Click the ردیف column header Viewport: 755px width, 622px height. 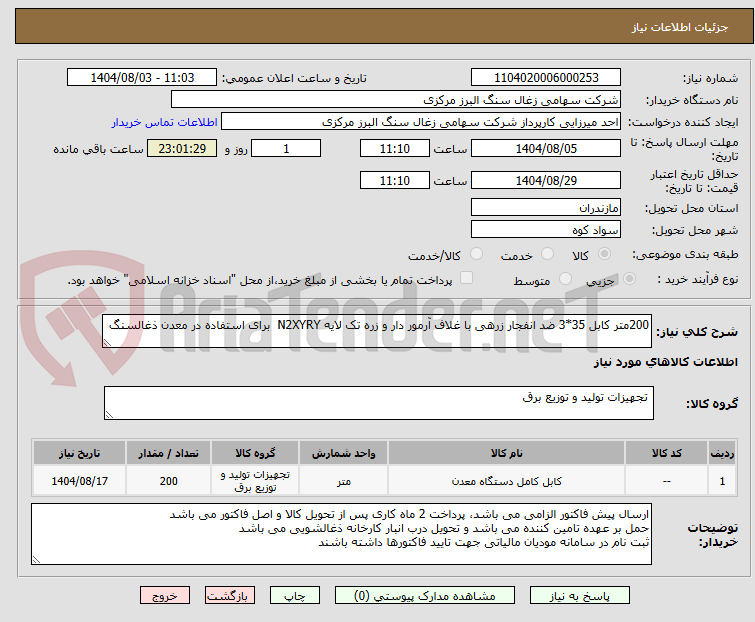point(722,453)
